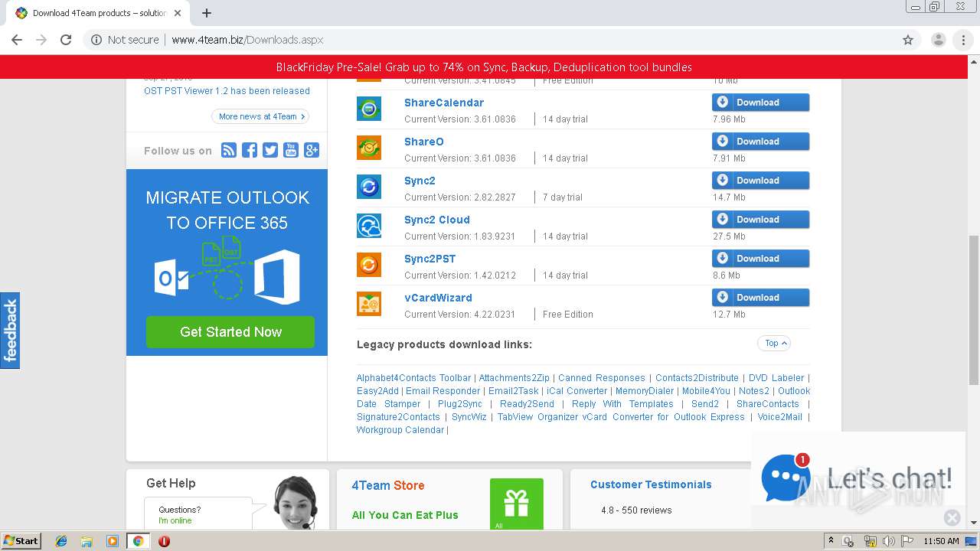Click the Sync2PST product icon
The image size is (980, 551).
(x=369, y=265)
